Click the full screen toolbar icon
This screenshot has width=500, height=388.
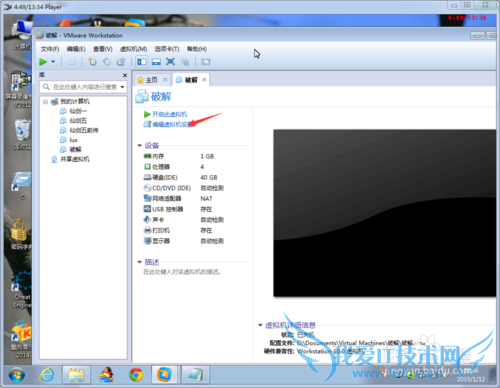(170, 62)
